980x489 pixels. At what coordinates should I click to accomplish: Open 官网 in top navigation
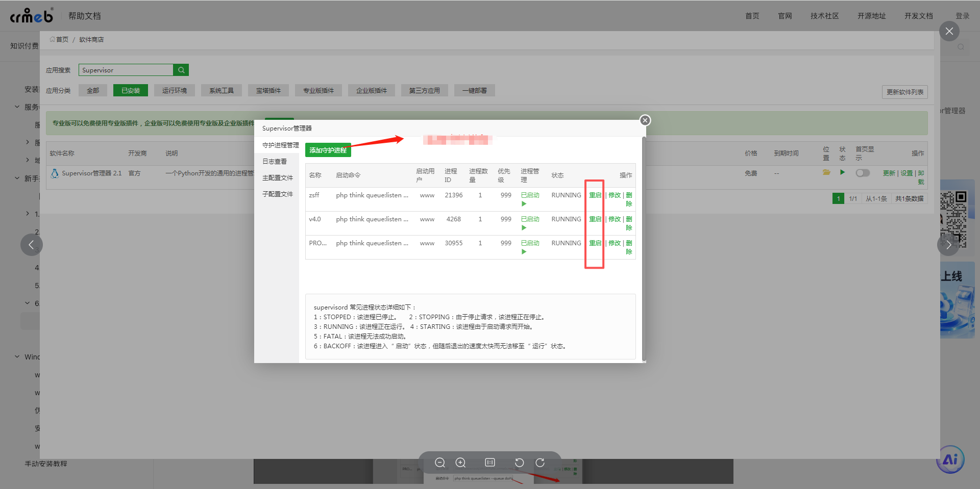tap(785, 16)
